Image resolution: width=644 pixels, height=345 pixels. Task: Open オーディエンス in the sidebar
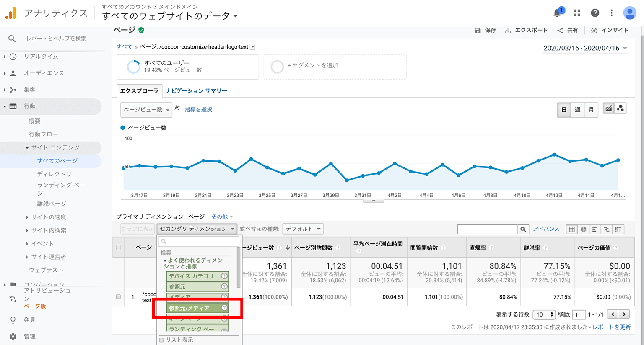[x=44, y=73]
